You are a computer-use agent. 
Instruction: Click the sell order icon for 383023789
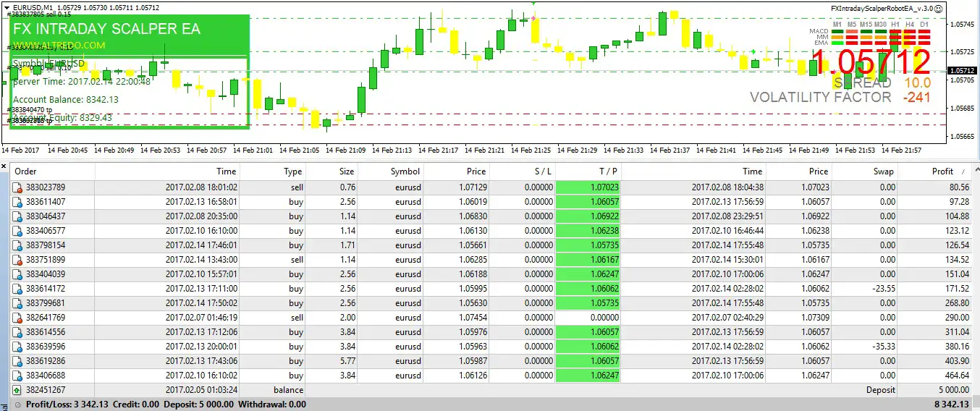17,187
